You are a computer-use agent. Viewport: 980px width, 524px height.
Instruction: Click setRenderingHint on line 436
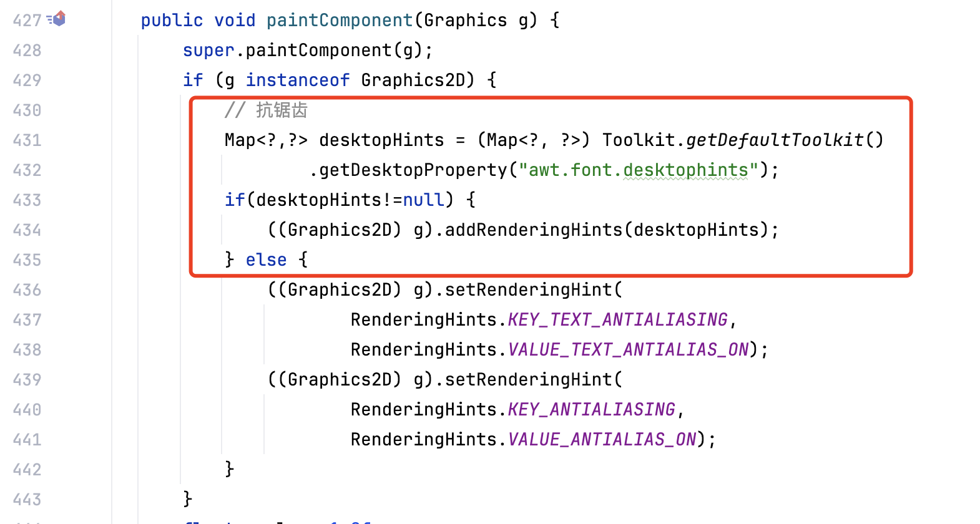tap(528, 290)
